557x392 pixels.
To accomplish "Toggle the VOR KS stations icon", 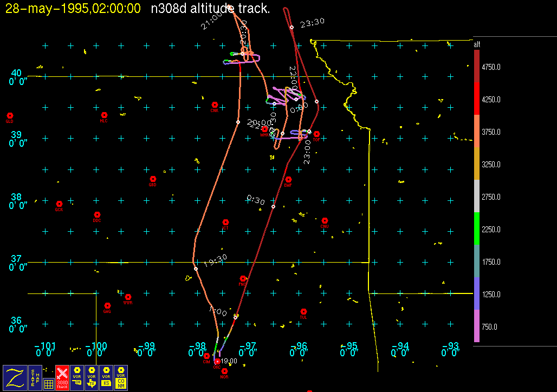I will pos(106,378).
